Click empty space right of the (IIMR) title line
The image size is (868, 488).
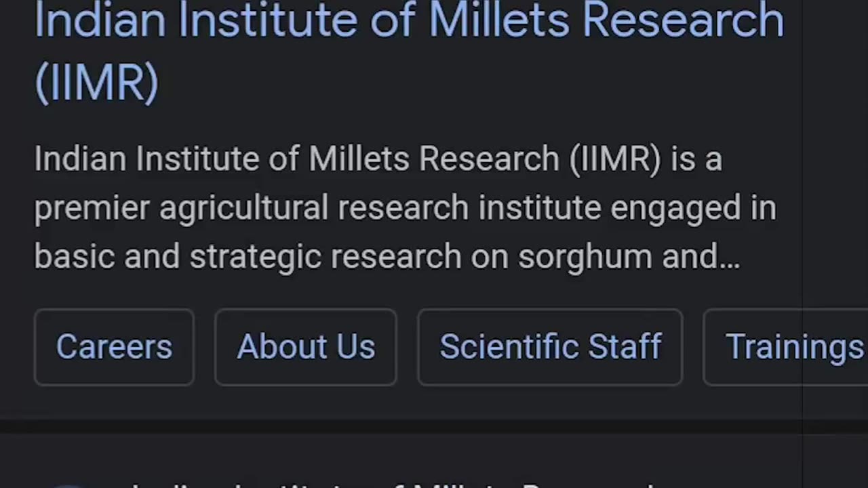coord(475,83)
